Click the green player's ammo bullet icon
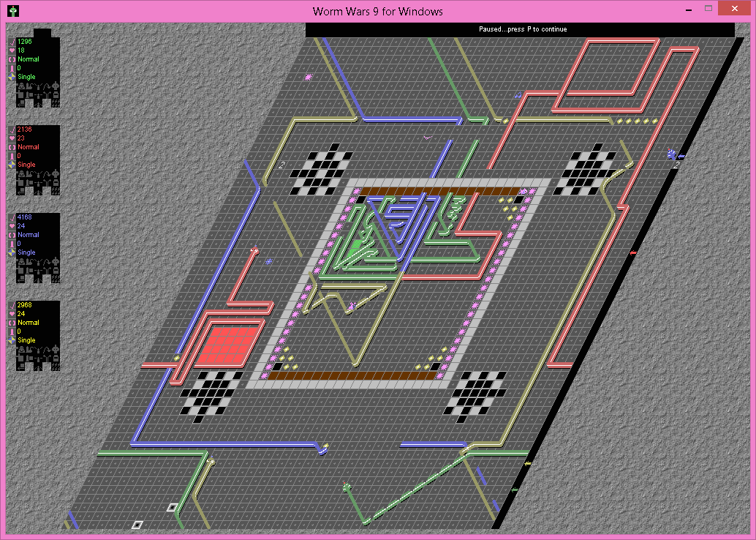The height and width of the screenshot is (540, 756). tap(12, 68)
